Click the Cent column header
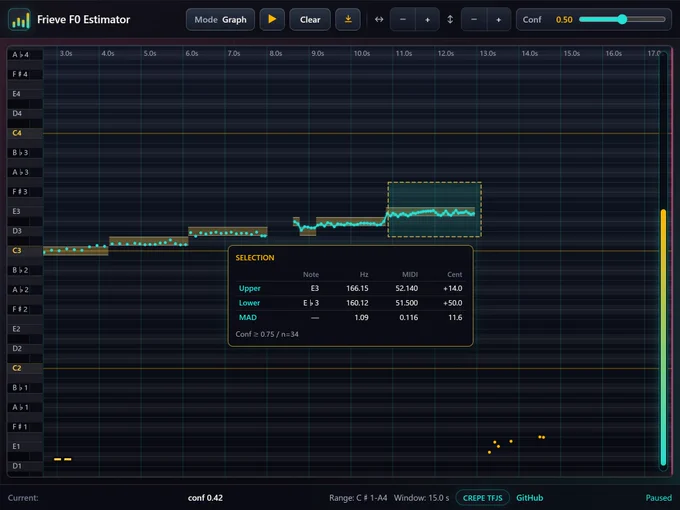 tap(454, 275)
